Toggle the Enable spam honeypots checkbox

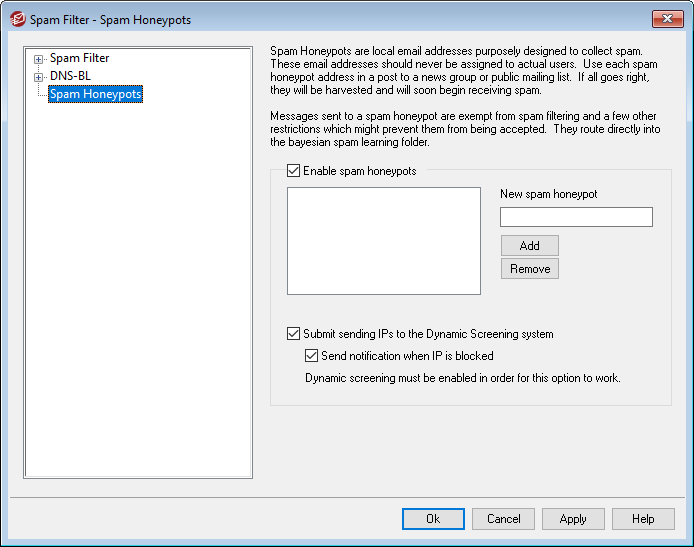[x=293, y=171]
